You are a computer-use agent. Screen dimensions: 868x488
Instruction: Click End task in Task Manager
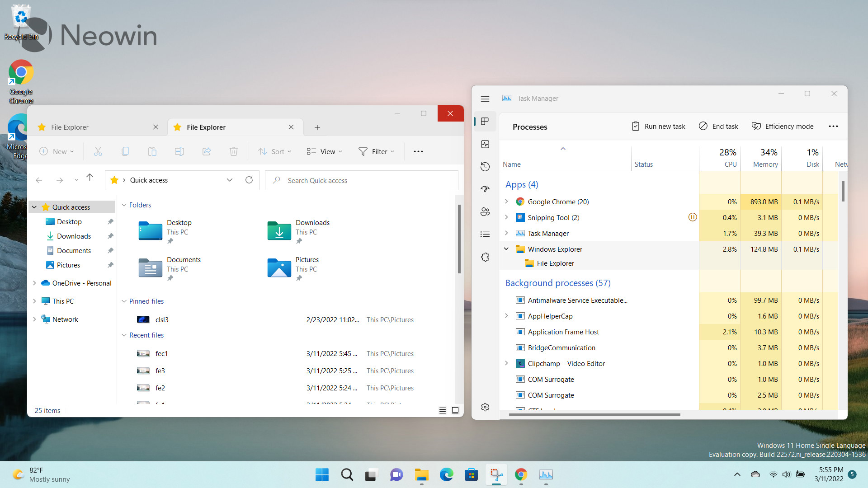718,127
